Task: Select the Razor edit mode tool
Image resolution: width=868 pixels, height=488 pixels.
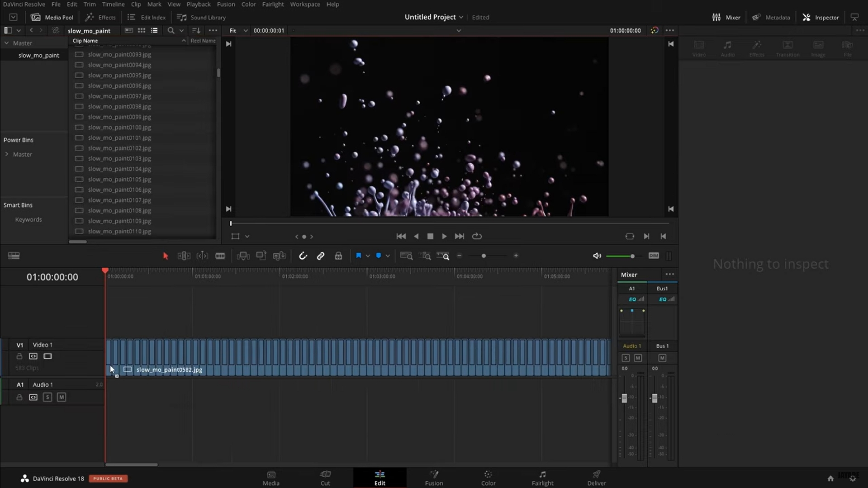Action: tap(220, 256)
